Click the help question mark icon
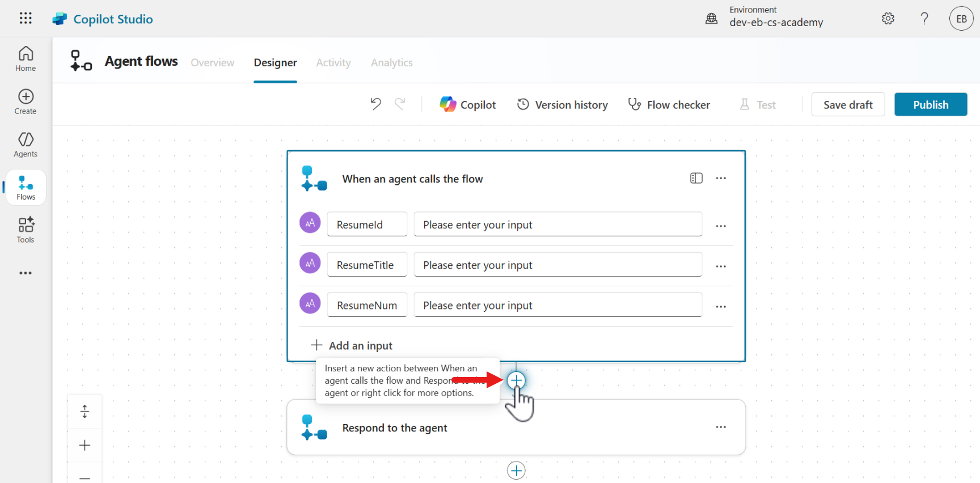The height and width of the screenshot is (483, 980). [924, 19]
